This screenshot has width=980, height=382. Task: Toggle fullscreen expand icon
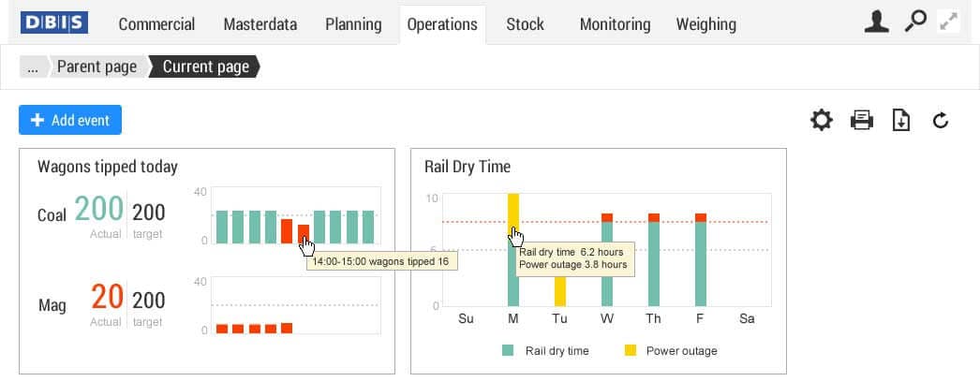949,22
